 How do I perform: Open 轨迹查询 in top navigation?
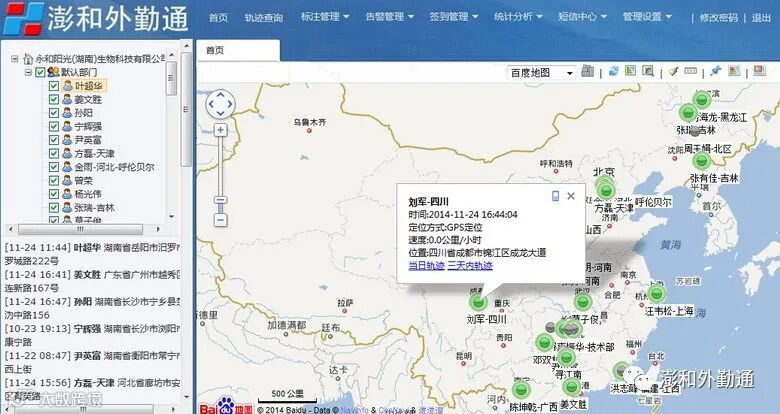[x=264, y=17]
